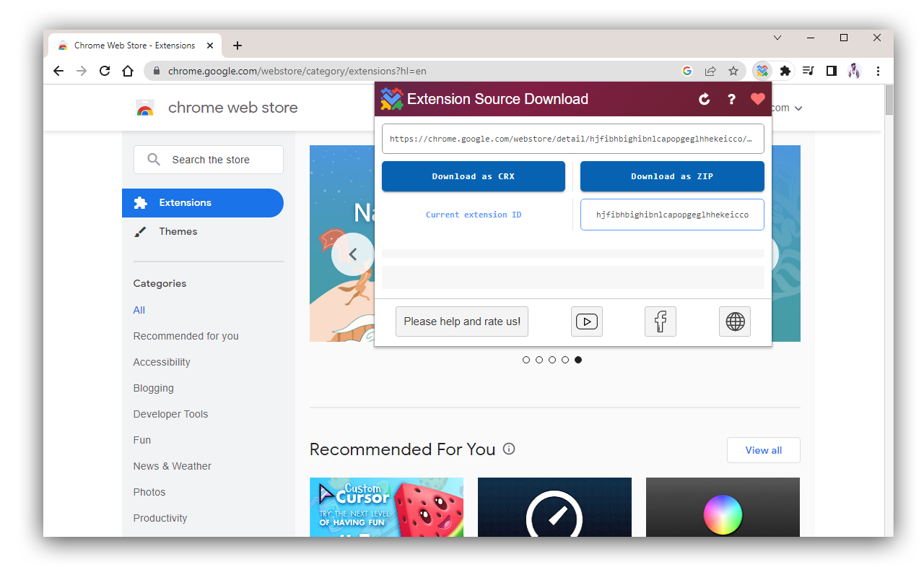The height and width of the screenshot is (578, 924).
Task: Open the Extensions puzzle menu
Action: (x=785, y=71)
